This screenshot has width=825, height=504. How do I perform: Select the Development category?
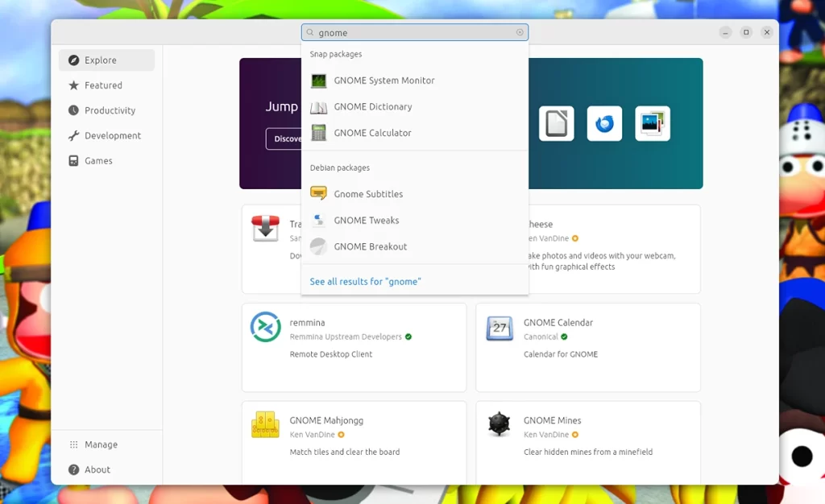click(107, 135)
